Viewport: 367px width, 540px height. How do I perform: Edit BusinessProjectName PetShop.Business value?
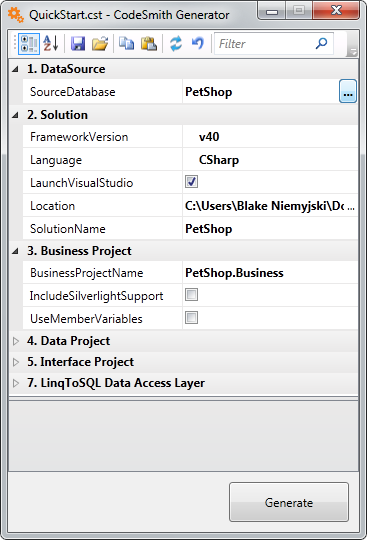[x=270, y=273]
